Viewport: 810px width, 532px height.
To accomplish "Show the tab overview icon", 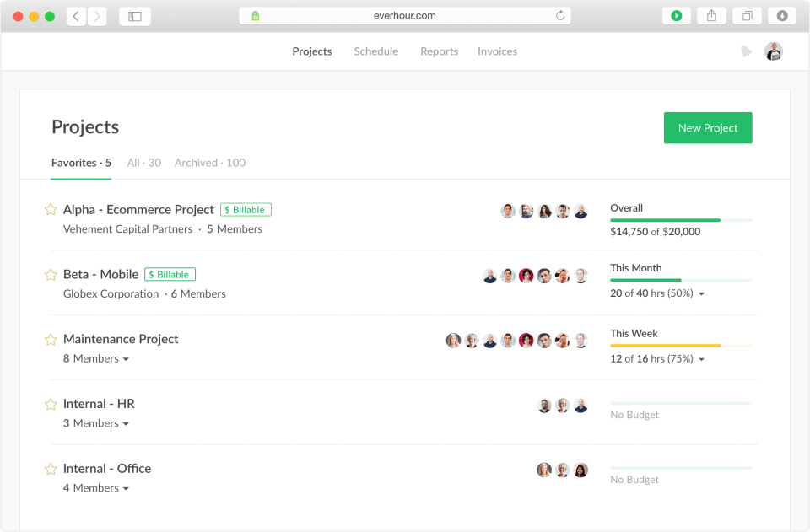I will [746, 15].
